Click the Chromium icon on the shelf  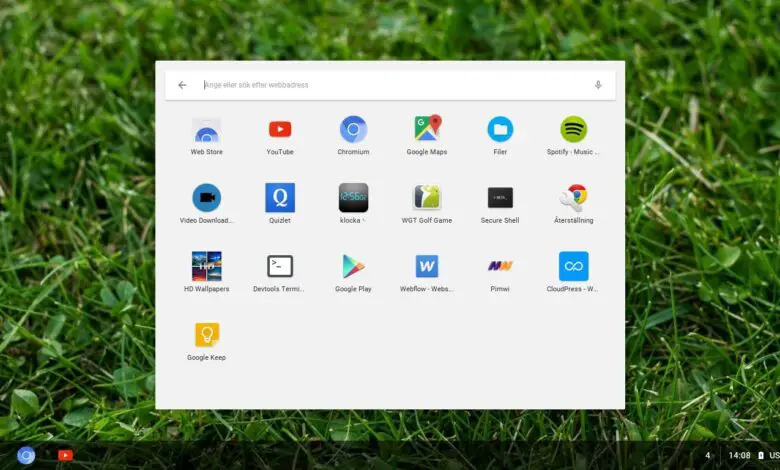[x=26, y=455]
